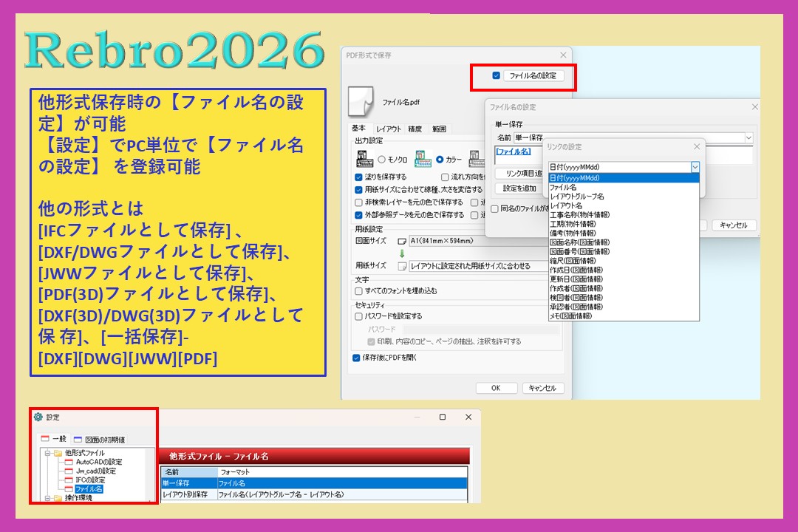This screenshot has width=798, height=532.
Task: Enable 非検索レイヤーを元の色で保存する checkbox
Action: 359,202
